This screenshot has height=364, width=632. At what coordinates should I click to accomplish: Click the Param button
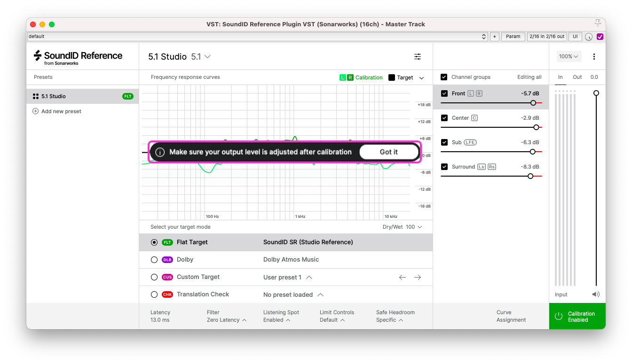[513, 36]
